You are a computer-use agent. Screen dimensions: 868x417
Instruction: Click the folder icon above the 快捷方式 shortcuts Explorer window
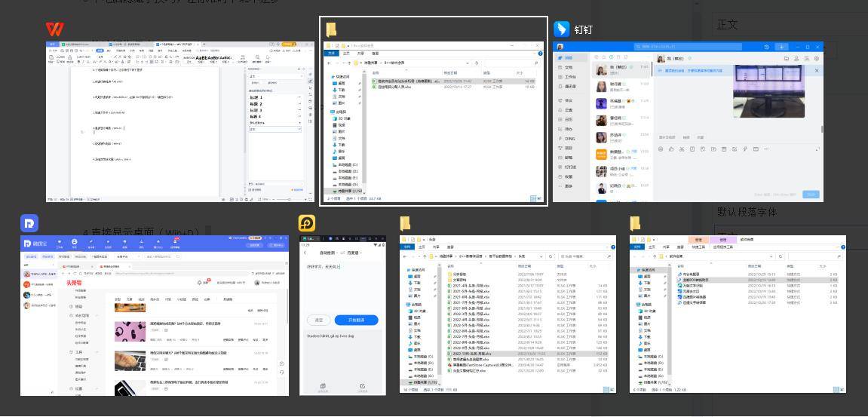coord(636,223)
